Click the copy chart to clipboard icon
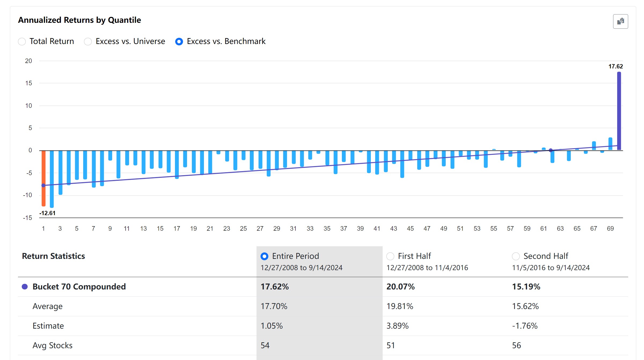644x360 pixels. point(620,21)
